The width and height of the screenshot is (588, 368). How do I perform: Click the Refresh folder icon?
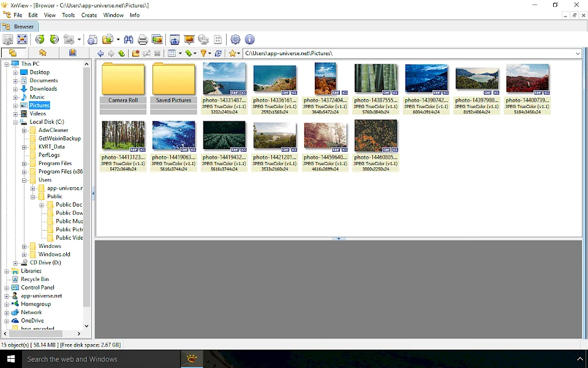pos(218,53)
